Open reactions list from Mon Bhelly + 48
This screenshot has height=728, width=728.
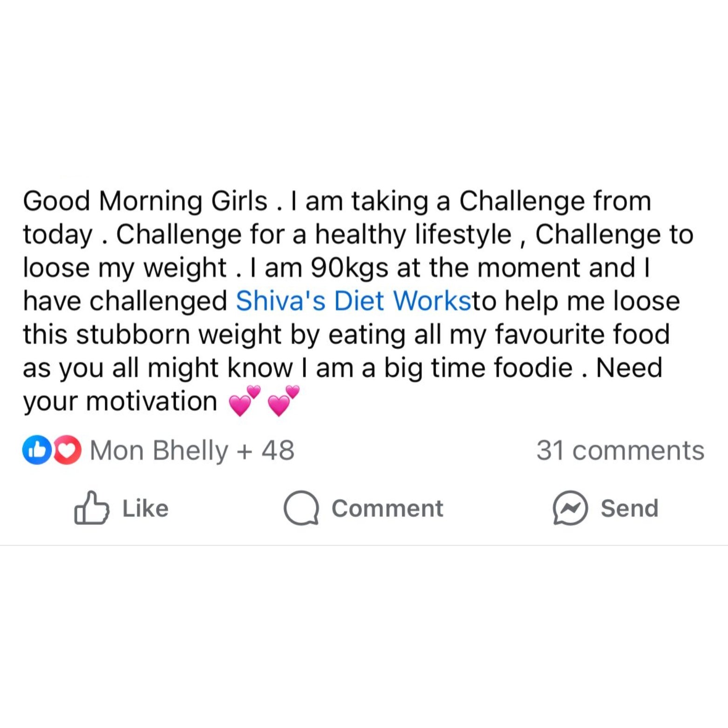[x=192, y=450]
